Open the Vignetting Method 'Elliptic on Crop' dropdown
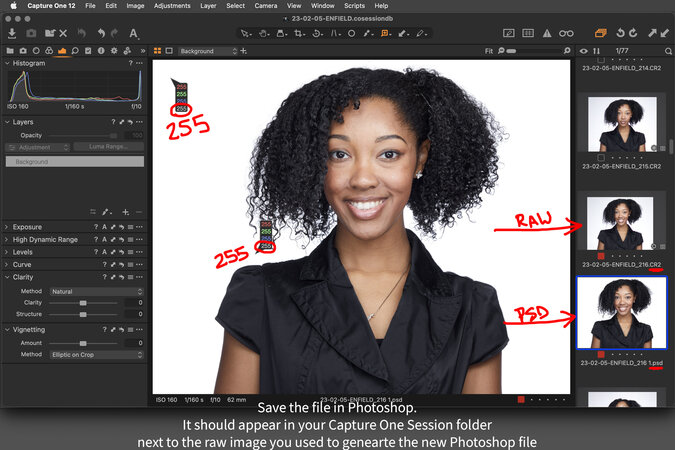Image resolution: width=675 pixels, height=450 pixels. (x=97, y=354)
